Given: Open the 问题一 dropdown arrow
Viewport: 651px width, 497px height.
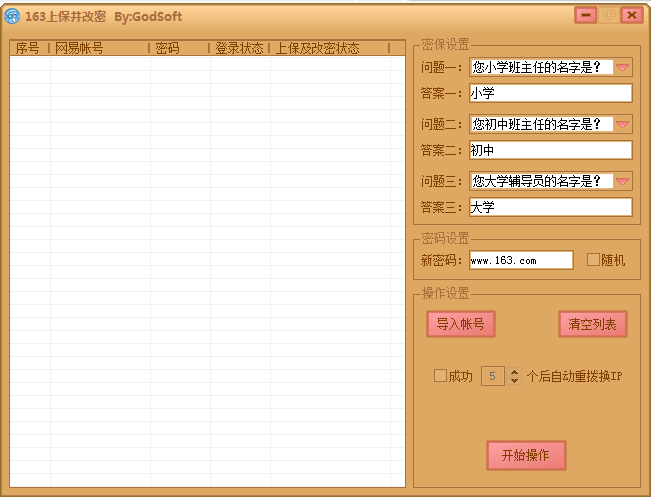Looking at the screenshot, I should (x=622, y=67).
